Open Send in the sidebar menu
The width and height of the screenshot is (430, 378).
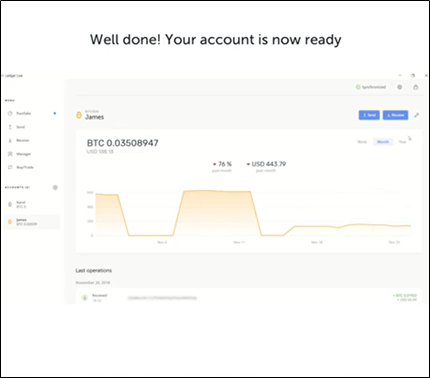point(20,127)
